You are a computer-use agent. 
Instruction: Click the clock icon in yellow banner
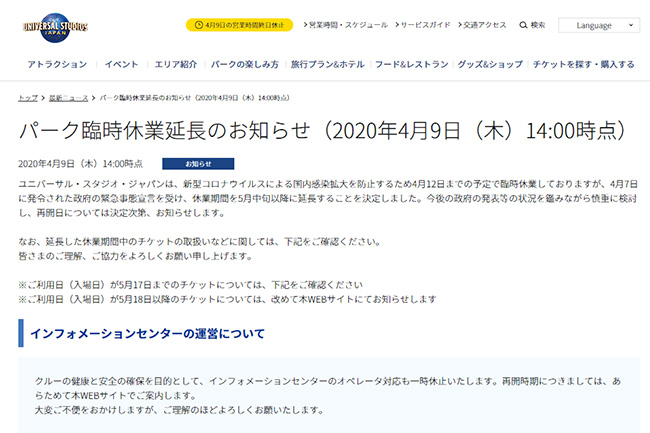[x=195, y=25]
